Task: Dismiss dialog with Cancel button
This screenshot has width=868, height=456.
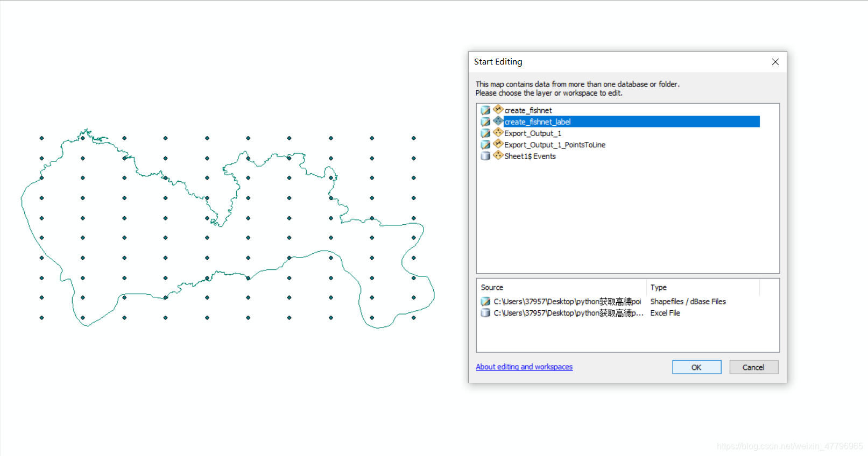Action: (753, 367)
